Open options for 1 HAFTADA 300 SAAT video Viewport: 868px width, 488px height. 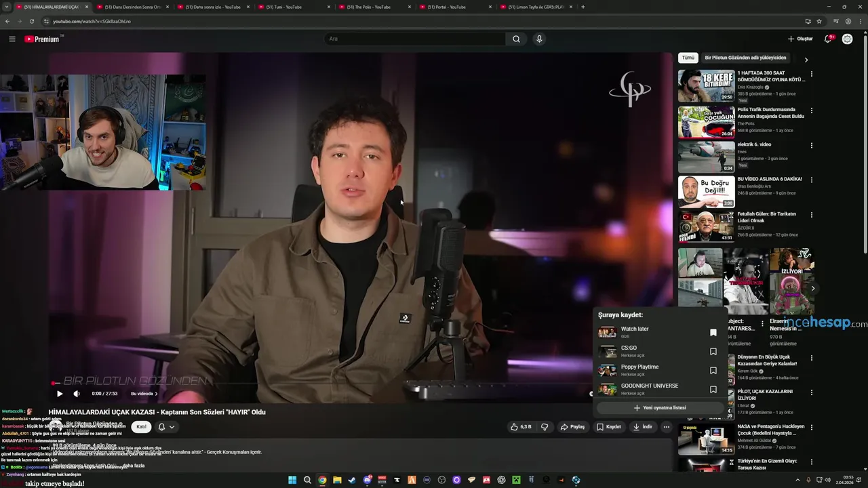point(811,74)
